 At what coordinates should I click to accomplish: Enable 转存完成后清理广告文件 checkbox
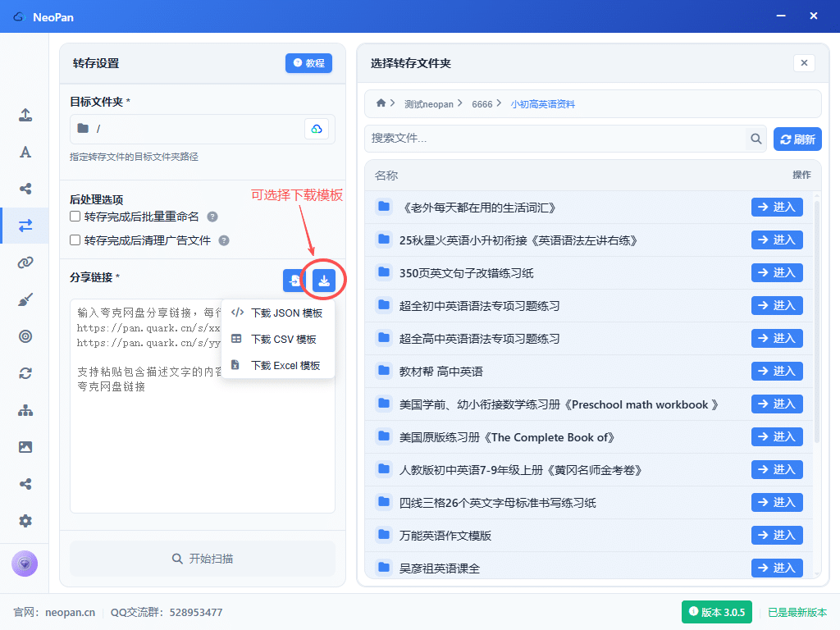click(x=75, y=240)
